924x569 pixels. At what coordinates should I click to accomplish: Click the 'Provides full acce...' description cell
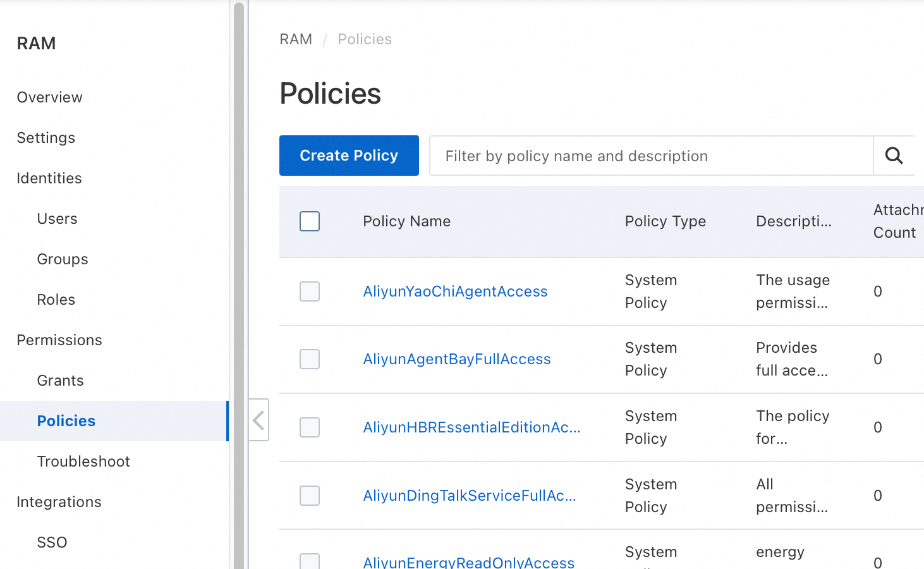point(792,359)
